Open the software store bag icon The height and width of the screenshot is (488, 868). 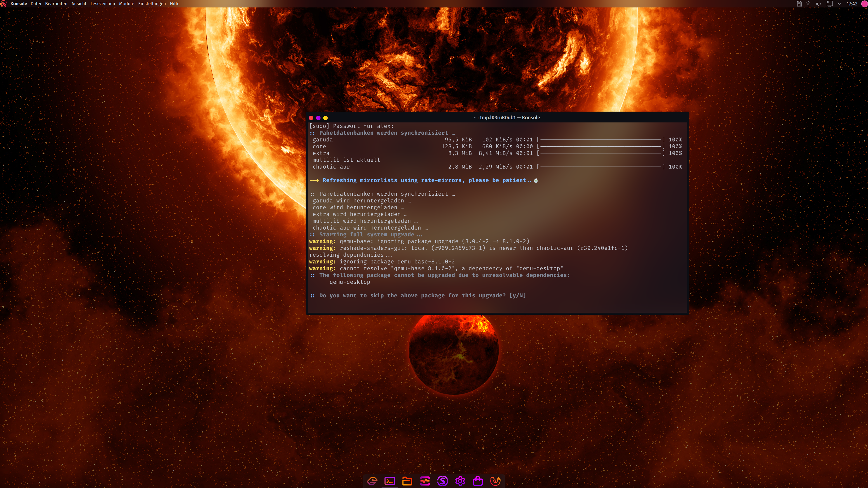(x=478, y=481)
